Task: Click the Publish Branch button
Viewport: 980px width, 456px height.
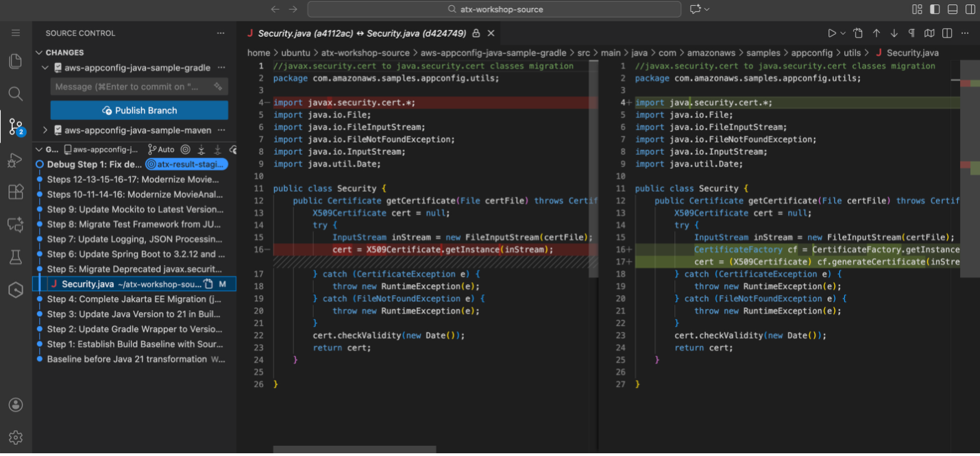Action: tap(139, 110)
